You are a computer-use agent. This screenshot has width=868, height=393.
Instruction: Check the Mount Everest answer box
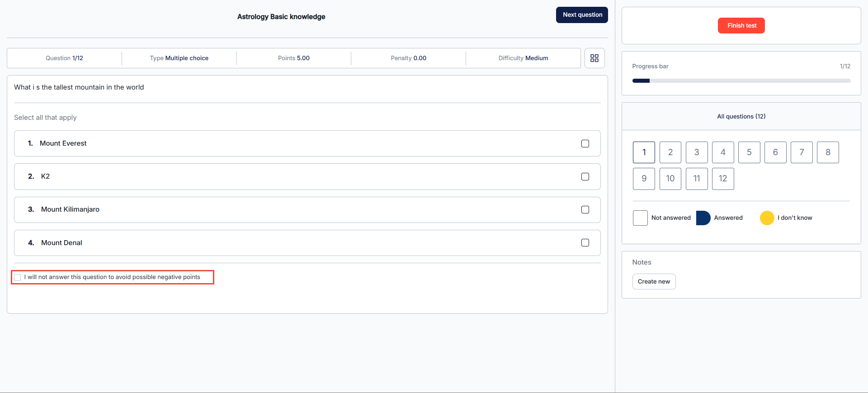tap(585, 144)
